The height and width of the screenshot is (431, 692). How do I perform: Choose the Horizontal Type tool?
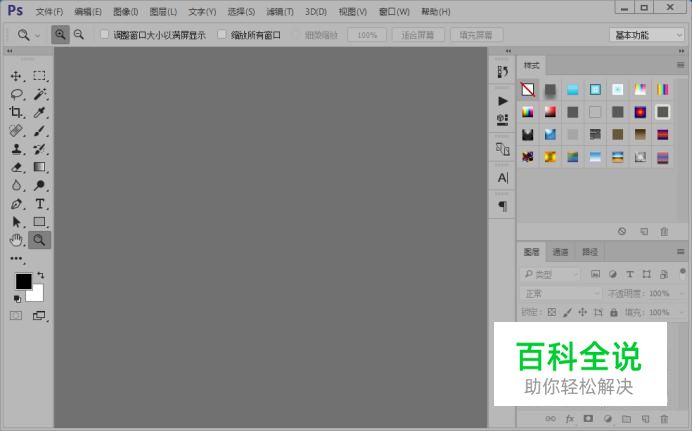click(39, 203)
